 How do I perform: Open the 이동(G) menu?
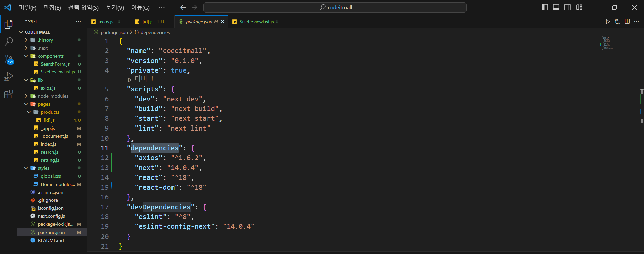[x=140, y=7]
